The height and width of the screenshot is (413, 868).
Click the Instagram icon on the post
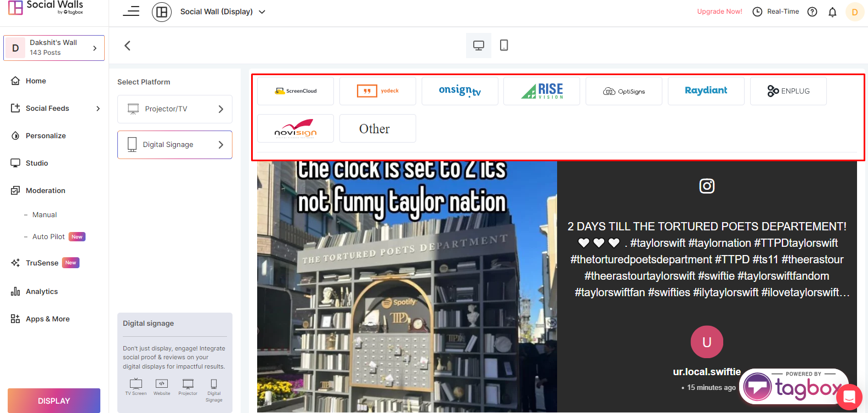[x=707, y=186]
